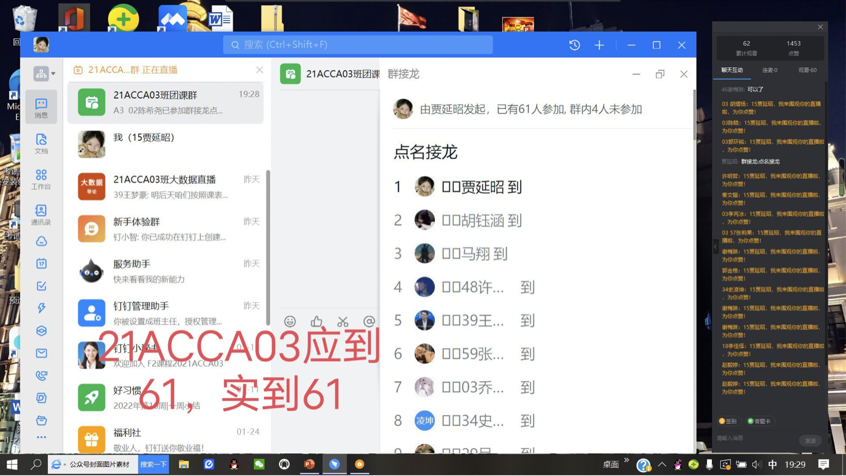This screenshot has height=476, width=846.
Task: Open the Workbench (工作台) sidebar icon
Action: [41, 179]
